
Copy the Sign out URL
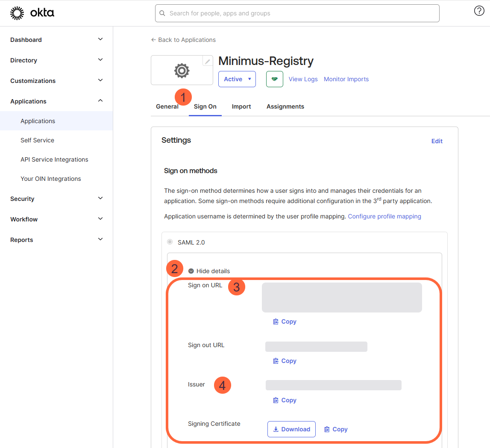(x=285, y=361)
